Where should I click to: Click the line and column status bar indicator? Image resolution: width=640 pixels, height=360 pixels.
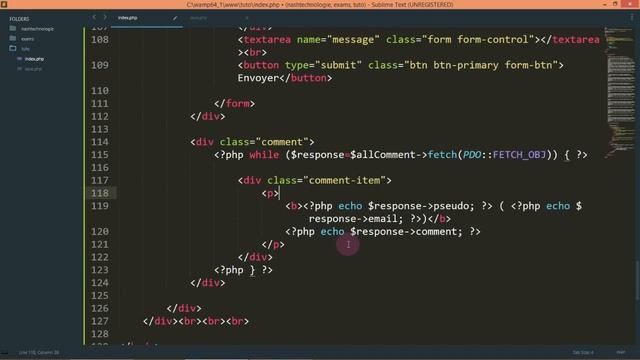click(39, 352)
